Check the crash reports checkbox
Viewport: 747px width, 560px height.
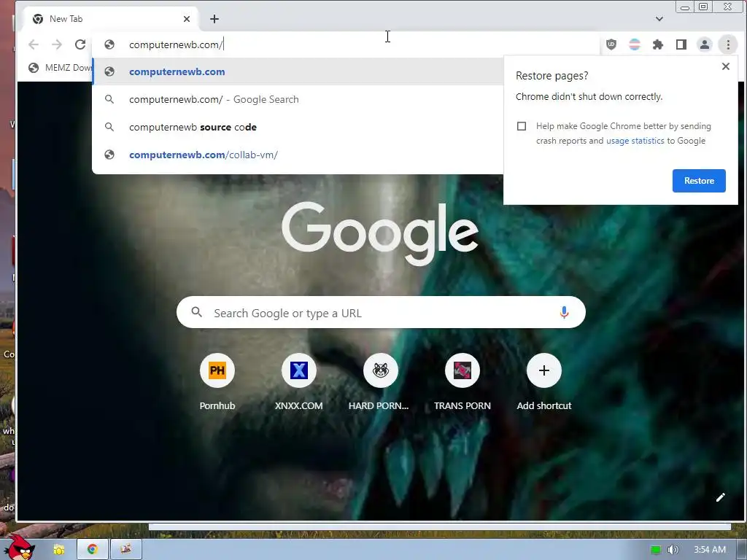[522, 125]
